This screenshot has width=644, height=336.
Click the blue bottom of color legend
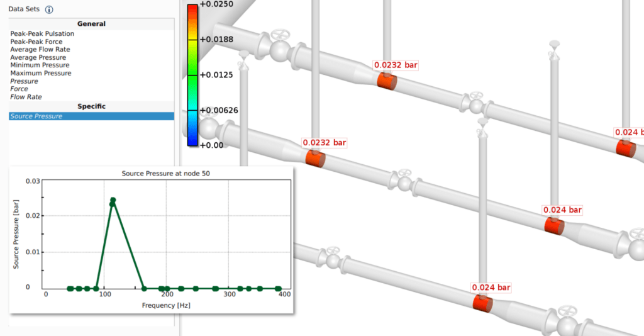click(192, 139)
